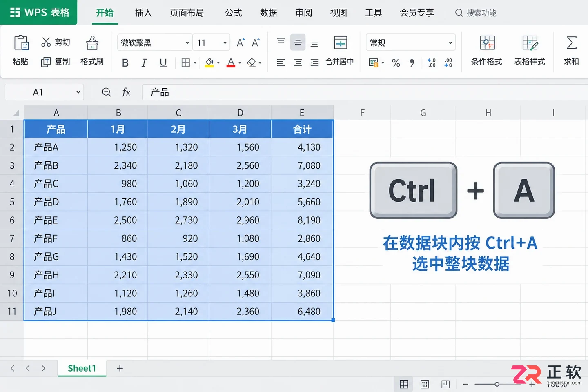The height and width of the screenshot is (392, 588).
Task: Apply thousands separator comma style
Action: click(x=412, y=63)
